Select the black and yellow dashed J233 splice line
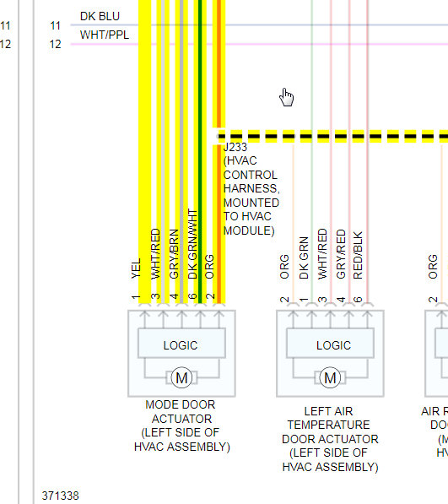448x504 pixels. (332, 136)
